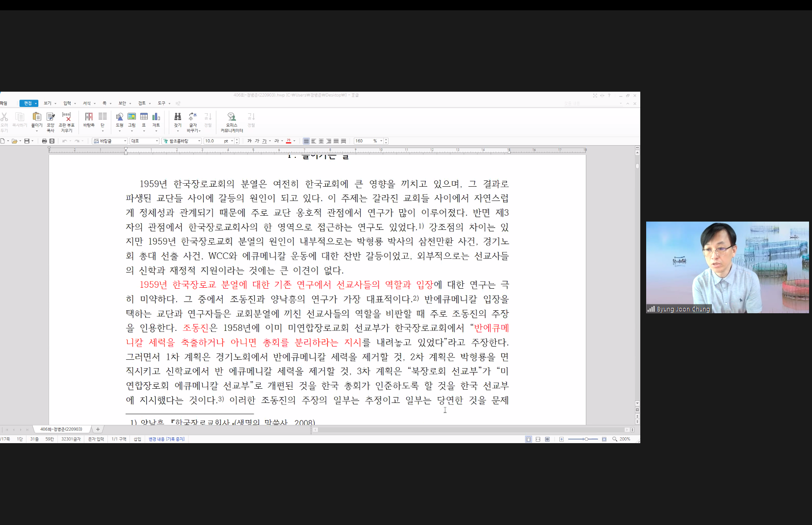Toggle italic 가 formatting

(257, 141)
